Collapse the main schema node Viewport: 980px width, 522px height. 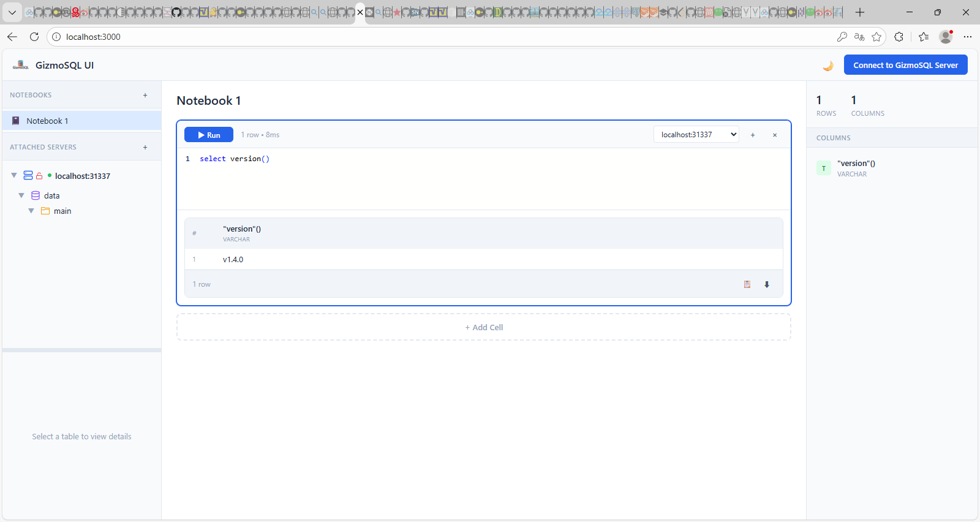pos(31,211)
